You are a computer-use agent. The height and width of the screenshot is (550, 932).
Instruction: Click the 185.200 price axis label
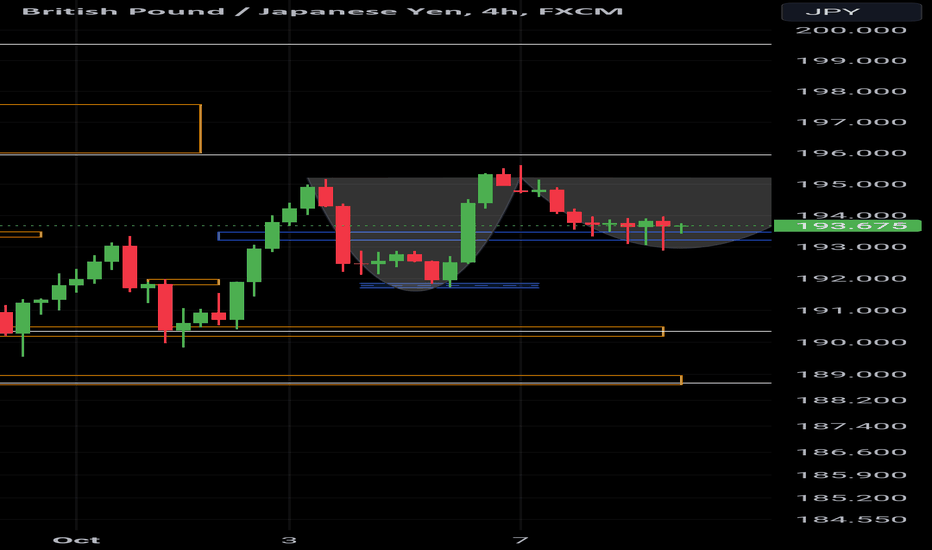pos(851,498)
